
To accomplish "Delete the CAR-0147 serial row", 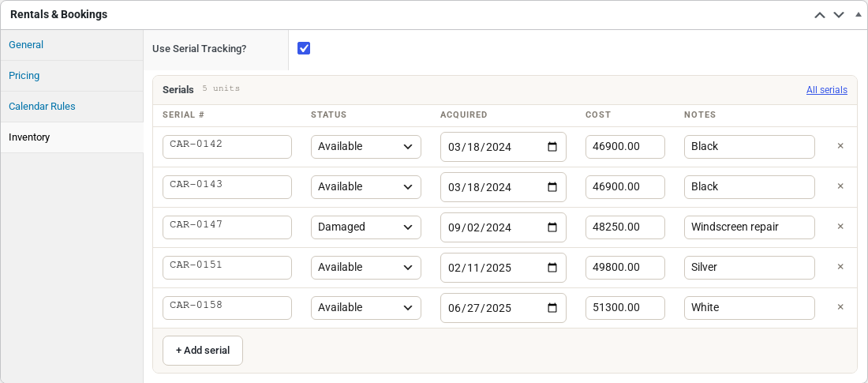I will pyautogui.click(x=840, y=227).
